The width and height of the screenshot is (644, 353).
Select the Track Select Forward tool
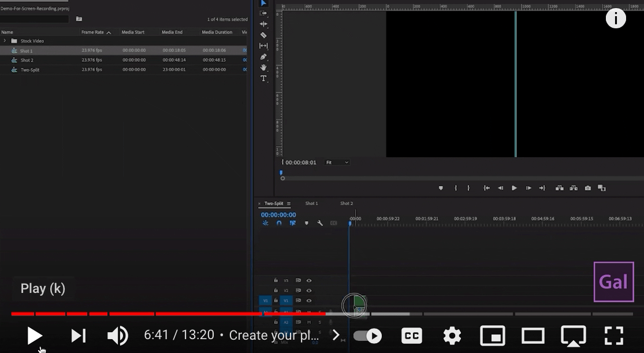[264, 13]
